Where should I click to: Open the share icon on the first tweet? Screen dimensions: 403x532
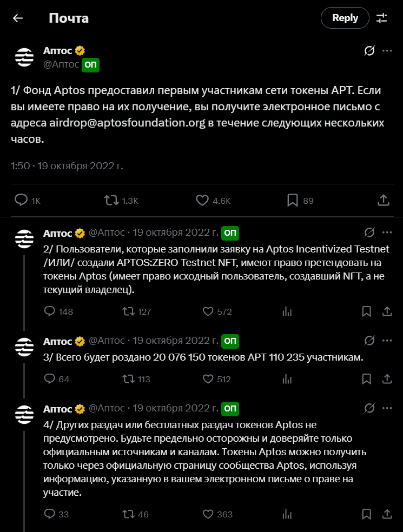pos(384,200)
